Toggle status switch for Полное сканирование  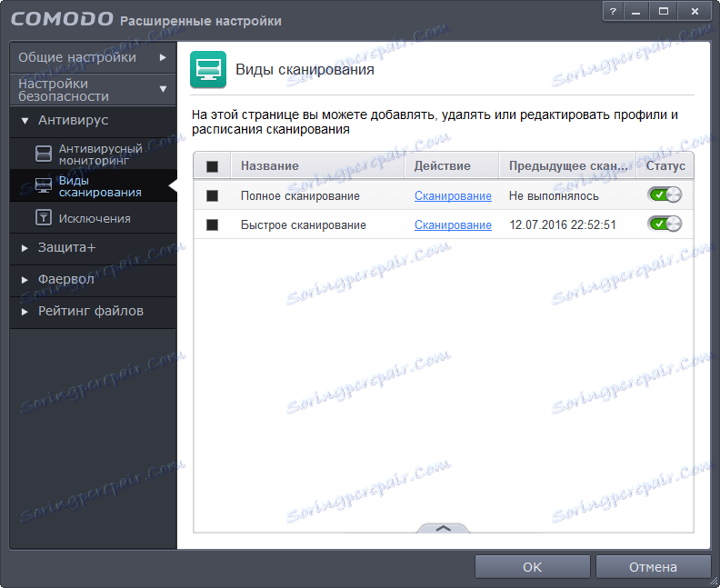pos(665,195)
